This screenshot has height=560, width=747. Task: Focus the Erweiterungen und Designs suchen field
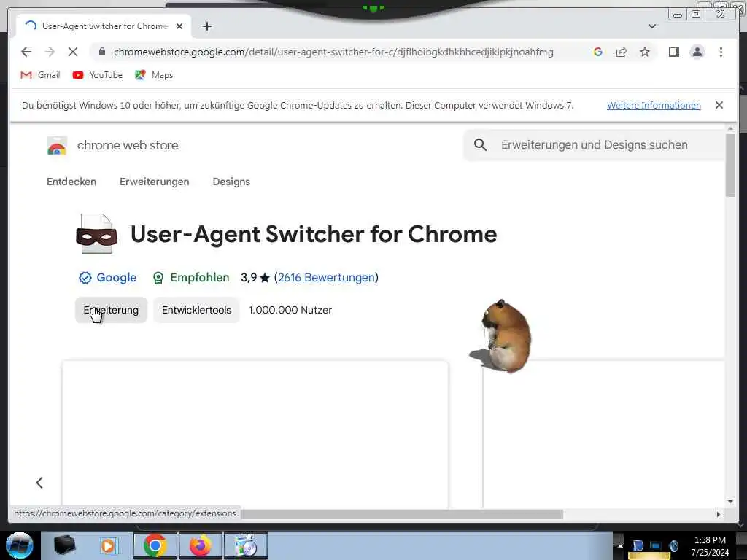[594, 145]
